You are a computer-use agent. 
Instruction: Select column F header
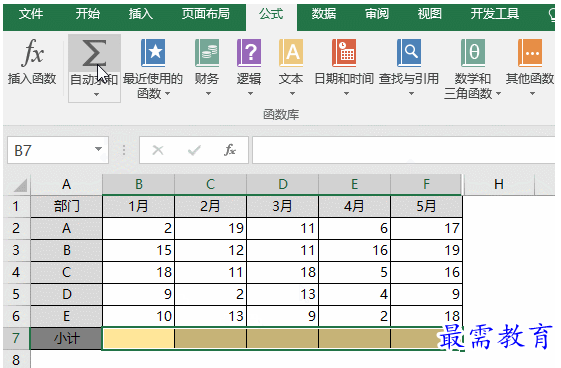(426, 185)
